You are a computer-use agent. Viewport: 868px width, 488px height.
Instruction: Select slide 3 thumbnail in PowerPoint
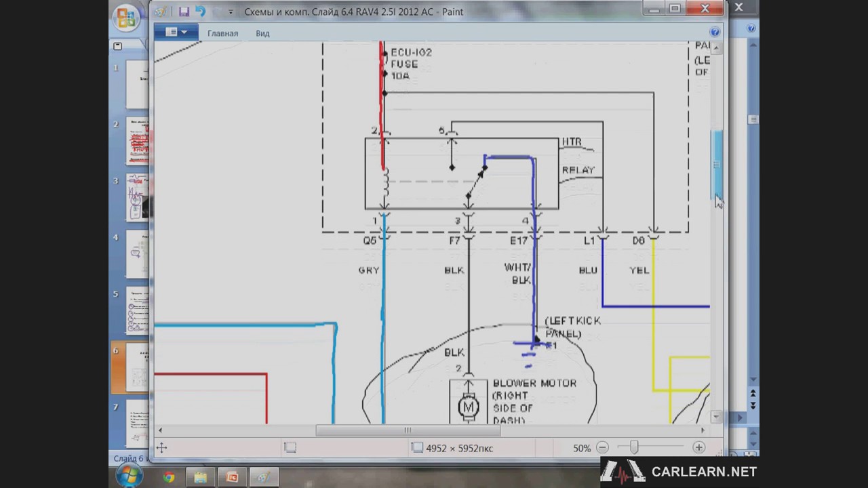[x=136, y=197]
